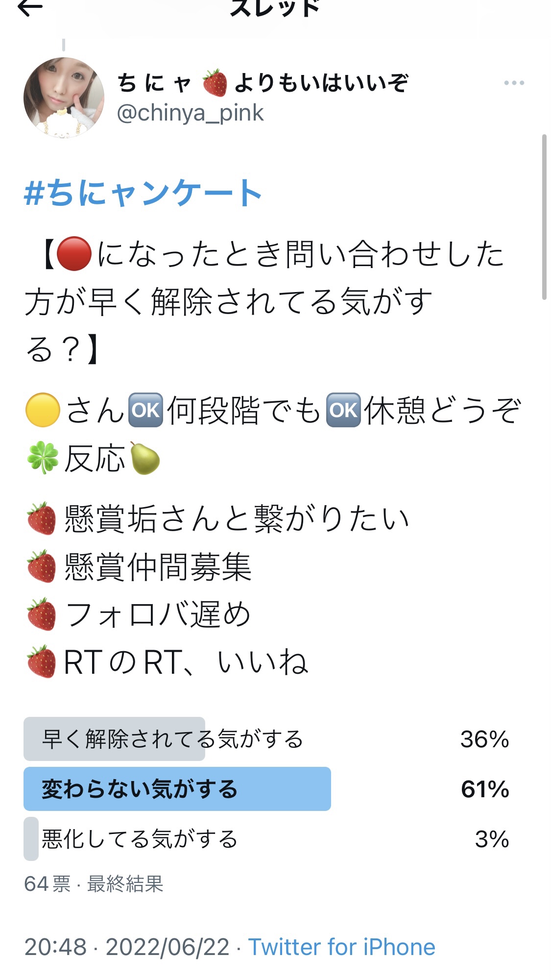Click strawberry emoji beside 懸賞仲間募集
This screenshot has height=980, width=551.
tap(42, 566)
